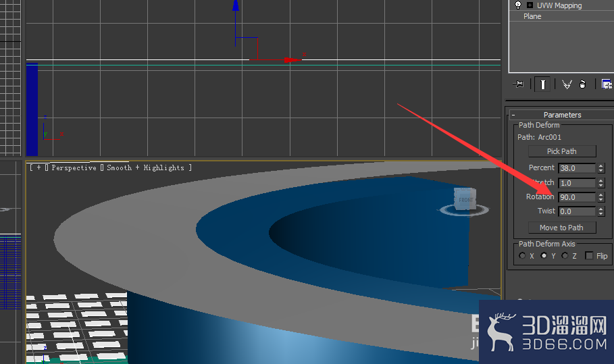The width and height of the screenshot is (614, 364).
Task: Click the FRONT face of the ViewCube
Action: (465, 200)
